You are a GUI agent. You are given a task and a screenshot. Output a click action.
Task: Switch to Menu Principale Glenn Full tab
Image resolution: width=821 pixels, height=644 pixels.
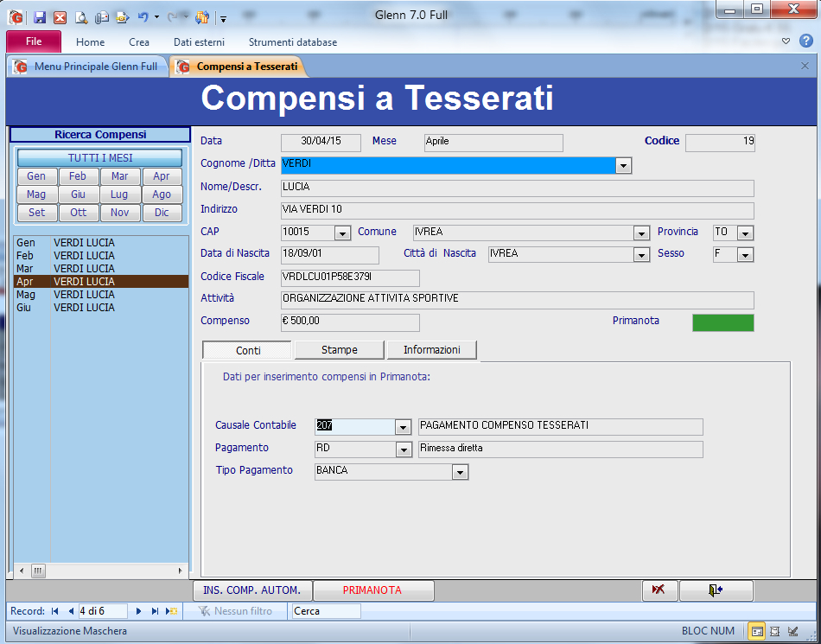coord(87,67)
